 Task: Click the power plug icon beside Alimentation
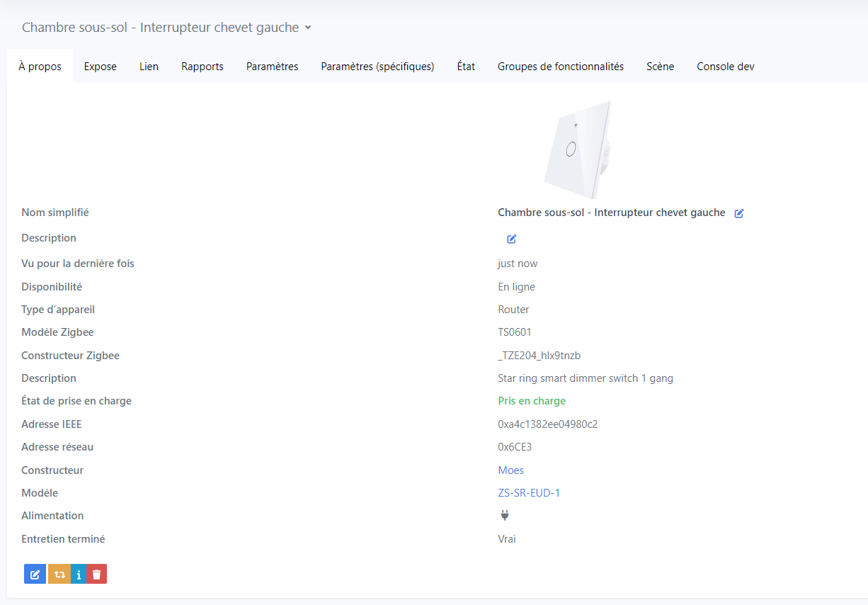505,516
